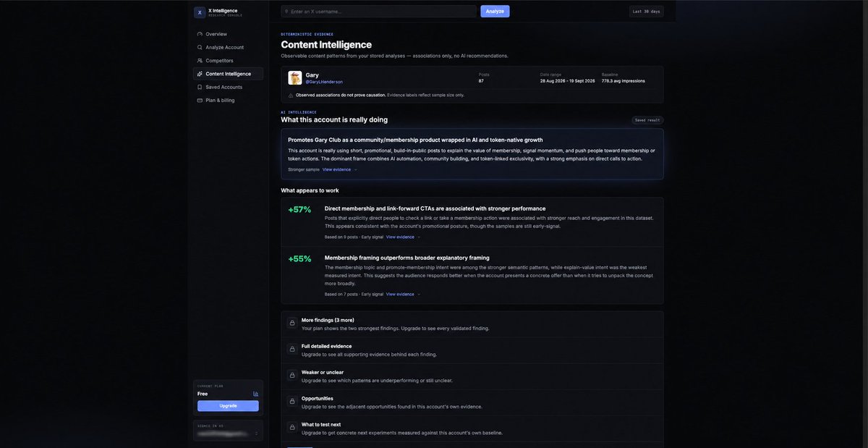Click 'Membership framing outperforms broader explanatory framing' heading
The image size is (868, 448).
407,258
